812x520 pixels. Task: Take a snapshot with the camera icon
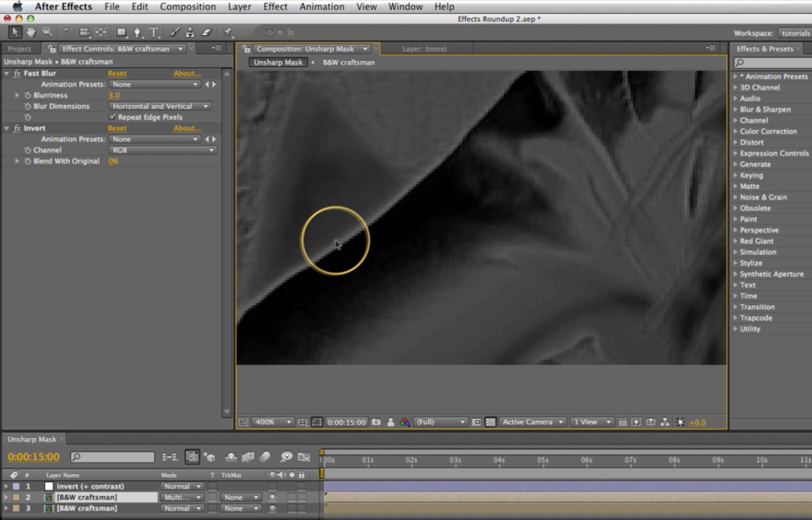coord(376,422)
